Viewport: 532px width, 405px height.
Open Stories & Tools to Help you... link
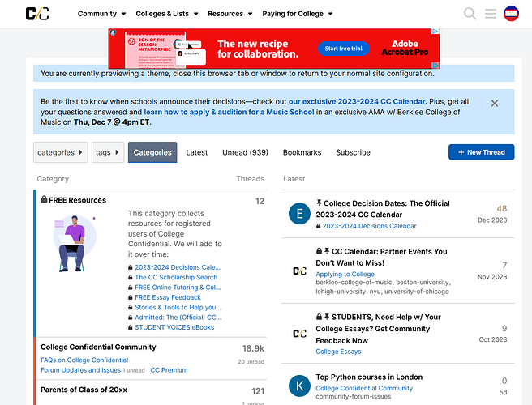tap(178, 307)
